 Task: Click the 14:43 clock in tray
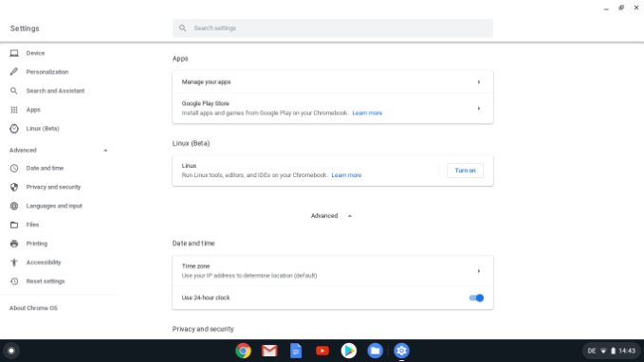627,351
